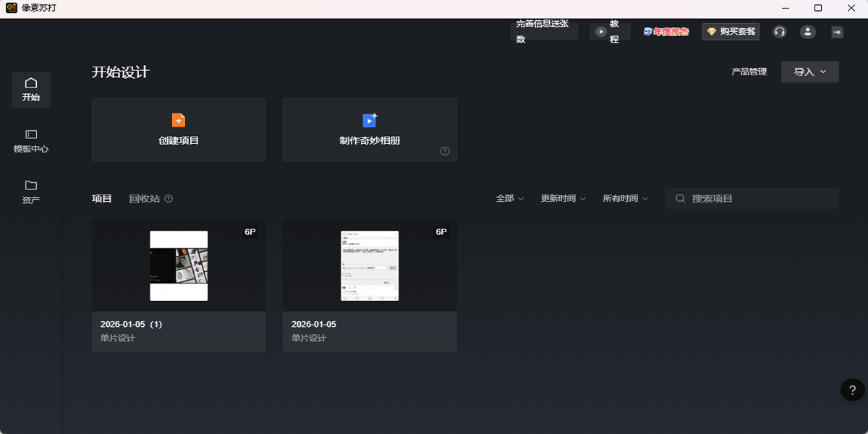The image size is (868, 434).
Task: Expand the 更新时间 sort dropdown
Action: point(563,197)
